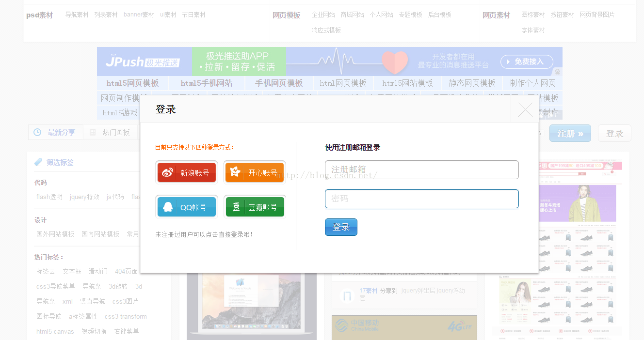The width and height of the screenshot is (644, 340).
Task: Open the JPush 极光推送 banner logo
Action: (143, 62)
